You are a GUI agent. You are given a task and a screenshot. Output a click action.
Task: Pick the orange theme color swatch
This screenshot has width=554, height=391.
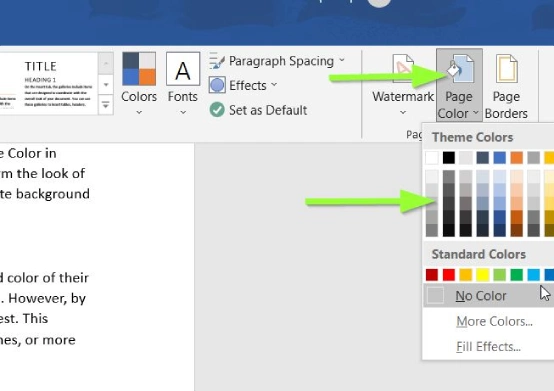(x=517, y=158)
